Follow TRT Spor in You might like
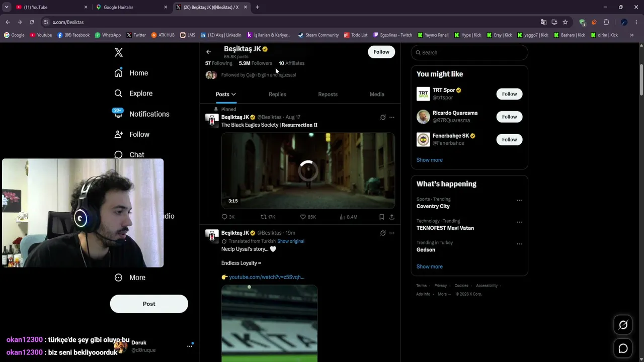This screenshot has width=644, height=362. tap(509, 94)
